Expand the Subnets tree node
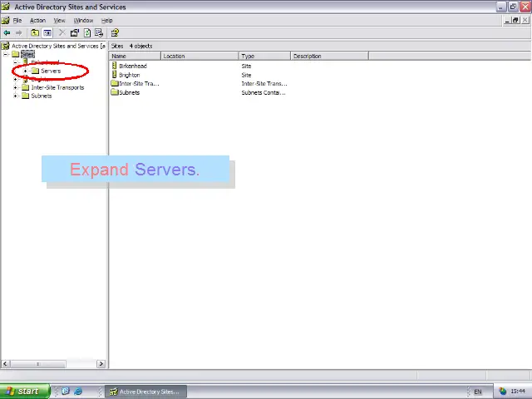Viewport: 532px width, 399px height. pos(15,96)
